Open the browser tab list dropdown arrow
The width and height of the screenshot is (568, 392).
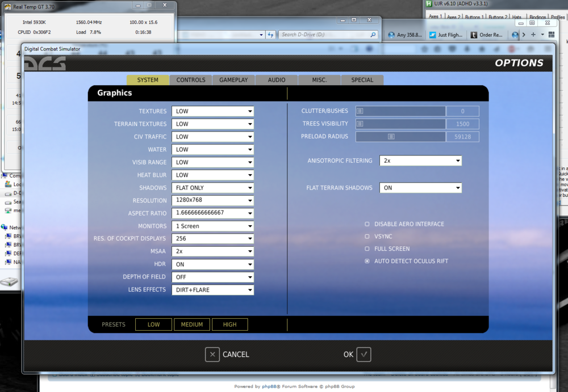542,35
